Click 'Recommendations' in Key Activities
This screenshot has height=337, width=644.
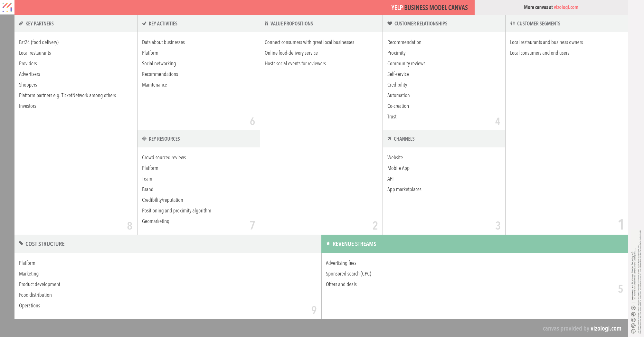pyautogui.click(x=160, y=74)
